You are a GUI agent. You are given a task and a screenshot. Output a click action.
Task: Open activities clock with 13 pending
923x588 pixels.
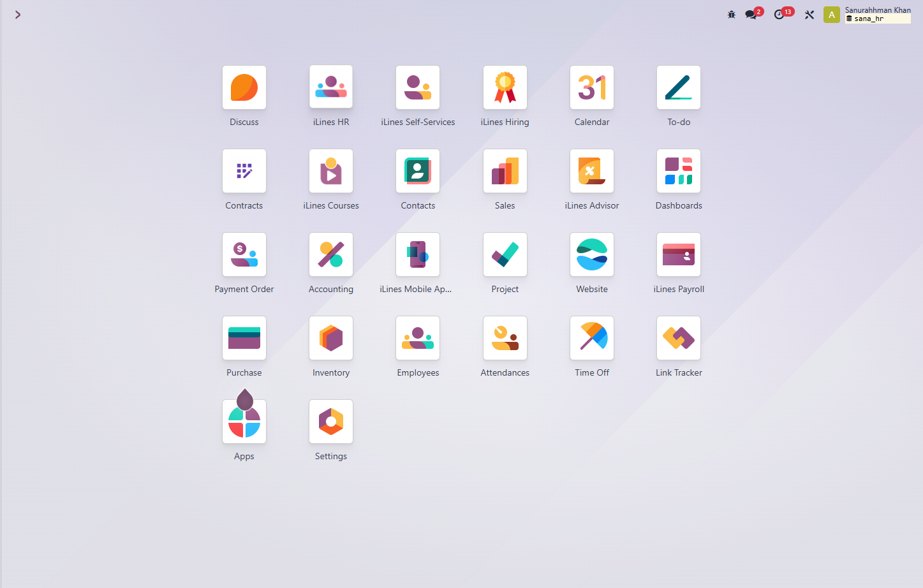783,14
